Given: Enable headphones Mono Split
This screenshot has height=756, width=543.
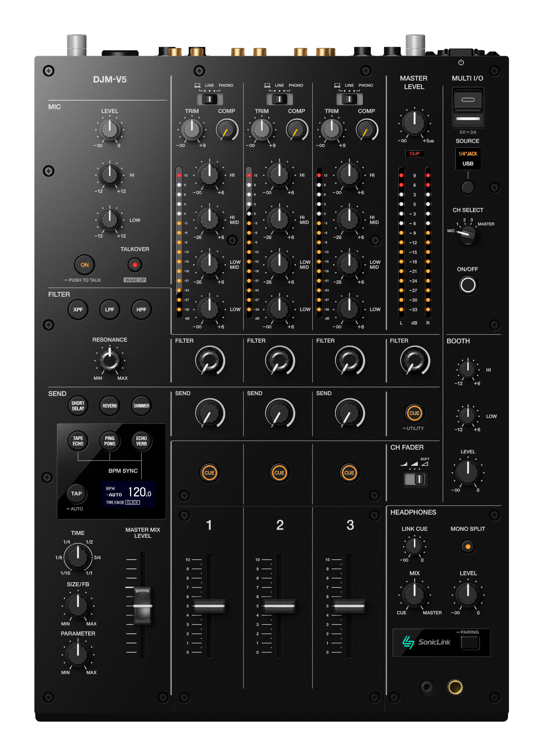Looking at the screenshot, I should pos(468,547).
